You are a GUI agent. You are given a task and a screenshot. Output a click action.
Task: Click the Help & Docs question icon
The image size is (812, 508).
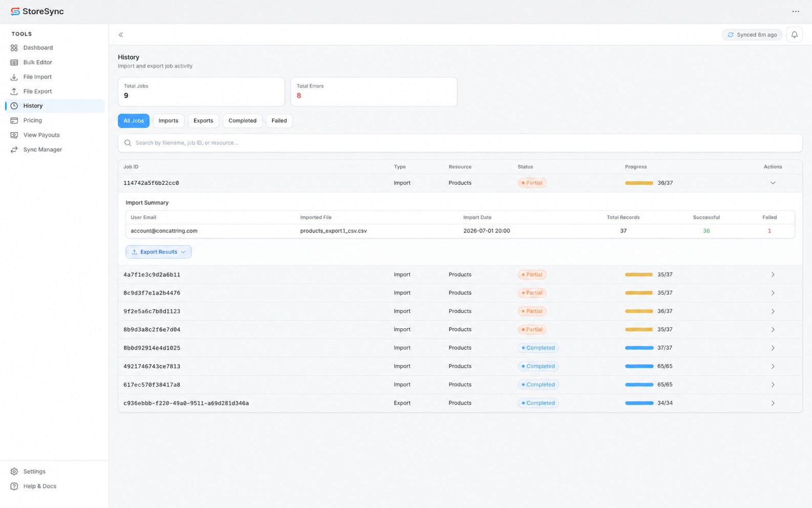point(14,486)
